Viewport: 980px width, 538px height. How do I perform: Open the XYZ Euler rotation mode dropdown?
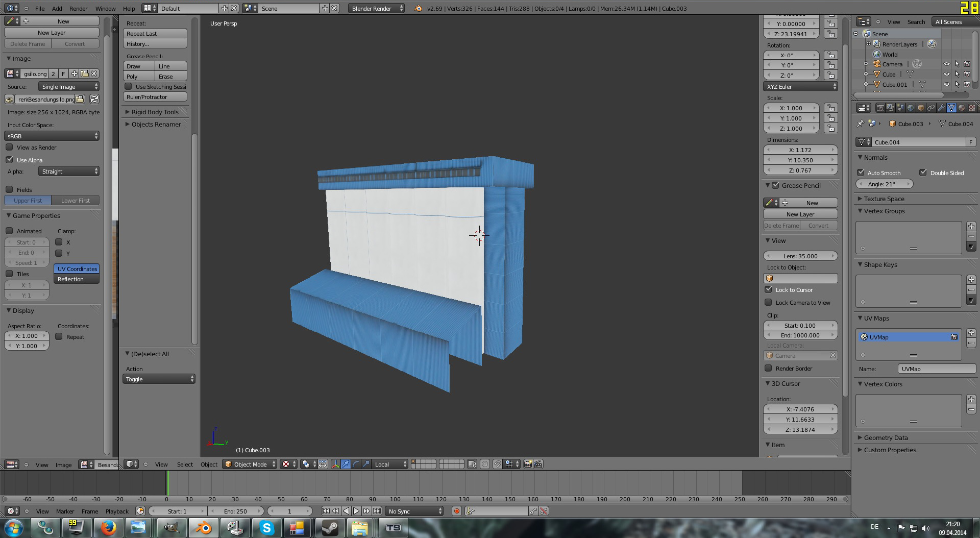tap(800, 87)
